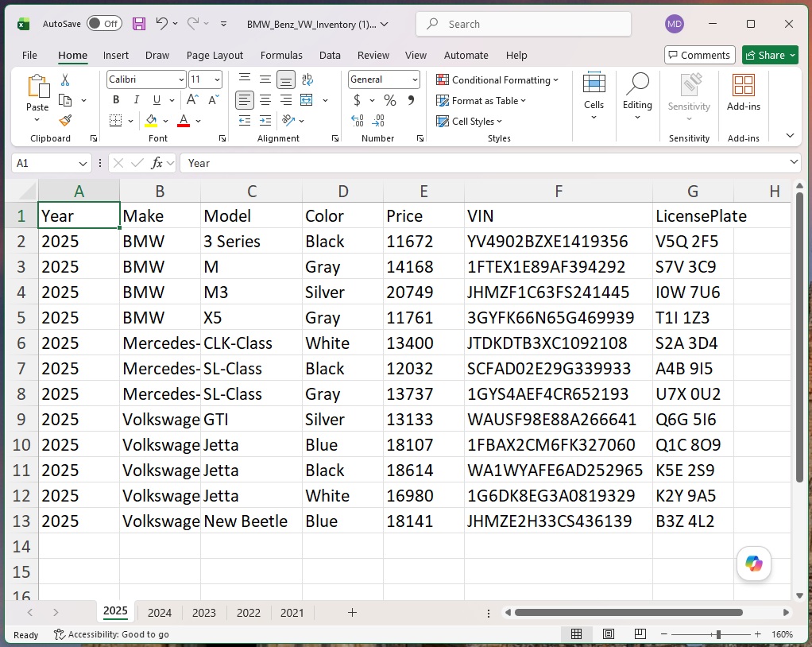Viewport: 812px width, 647px height.
Task: Toggle Align Left, currently active
Action: [245, 100]
